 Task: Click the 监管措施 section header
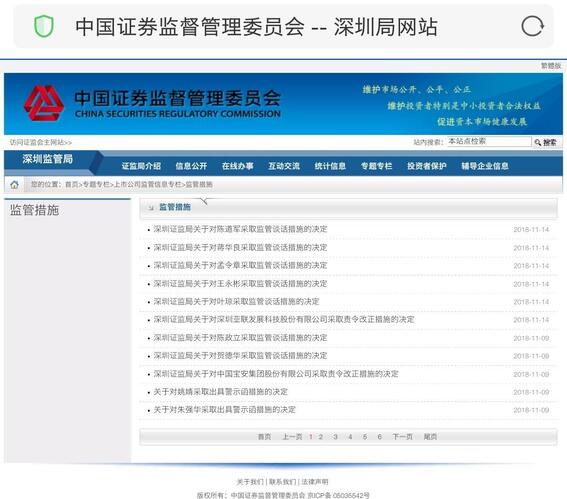(175, 207)
